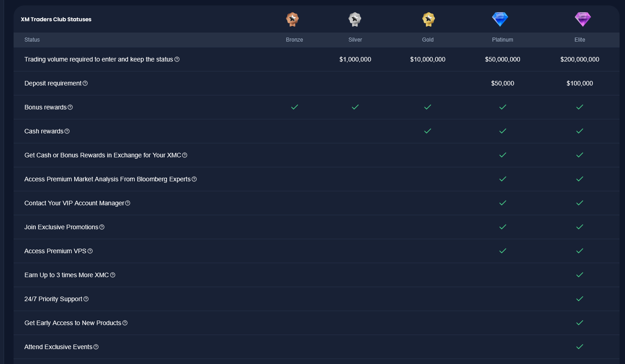625x364 pixels.
Task: Click the Bronze medal icon
Action: click(x=292, y=19)
